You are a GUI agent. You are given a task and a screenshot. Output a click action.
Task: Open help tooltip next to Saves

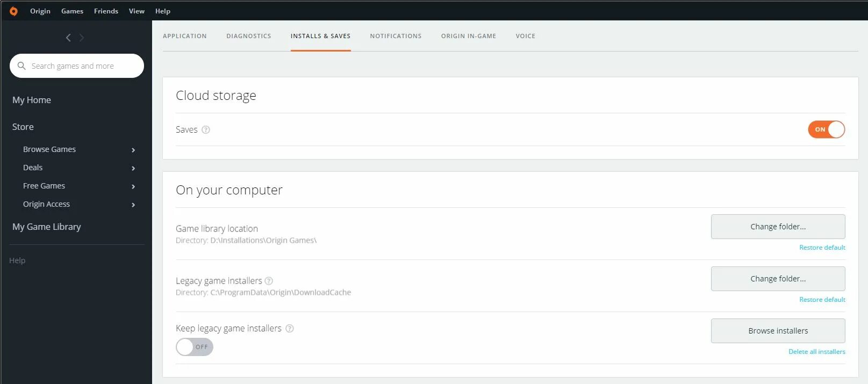[206, 129]
